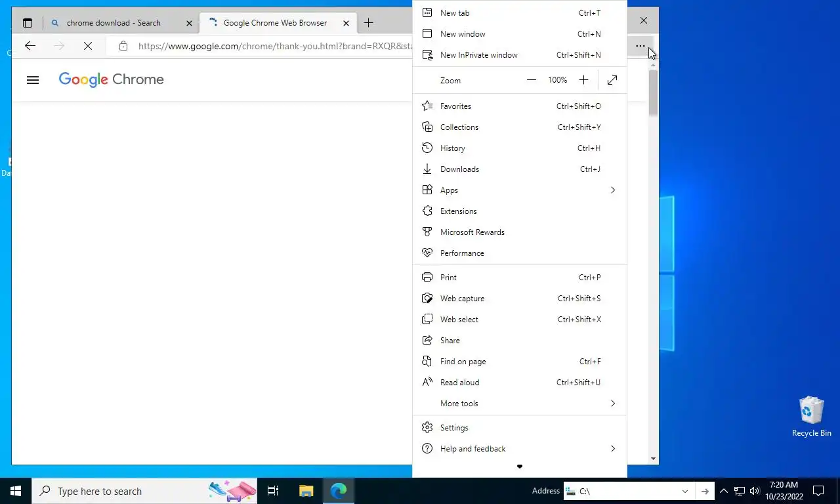Stop loading the page

pyautogui.click(x=87, y=45)
